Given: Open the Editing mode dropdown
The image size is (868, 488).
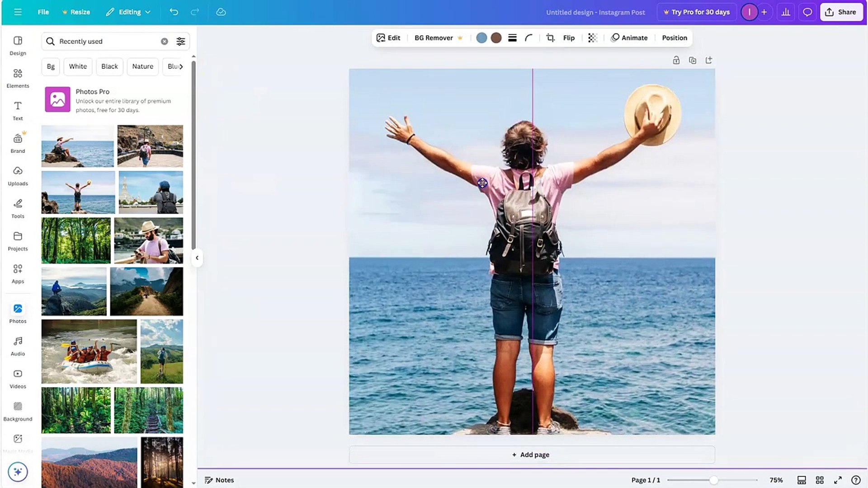Looking at the screenshot, I should pyautogui.click(x=128, y=12).
